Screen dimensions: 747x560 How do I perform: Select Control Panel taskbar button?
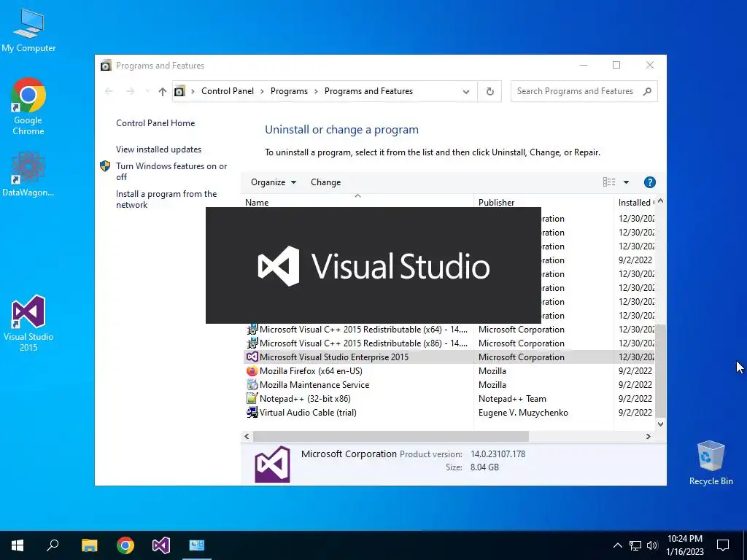coord(197,545)
